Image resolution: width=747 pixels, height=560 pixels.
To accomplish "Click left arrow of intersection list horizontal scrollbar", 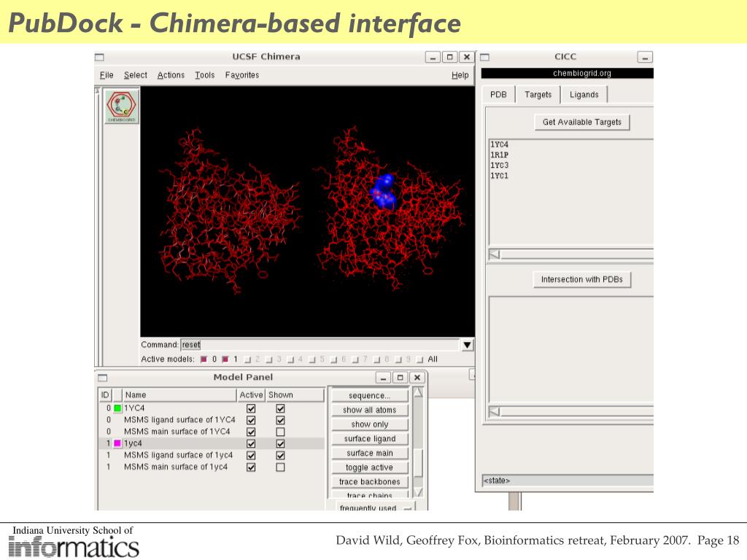I will pos(495,411).
